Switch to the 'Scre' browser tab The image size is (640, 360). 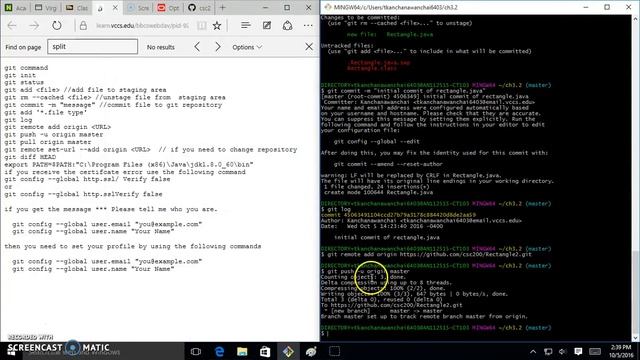138,7
